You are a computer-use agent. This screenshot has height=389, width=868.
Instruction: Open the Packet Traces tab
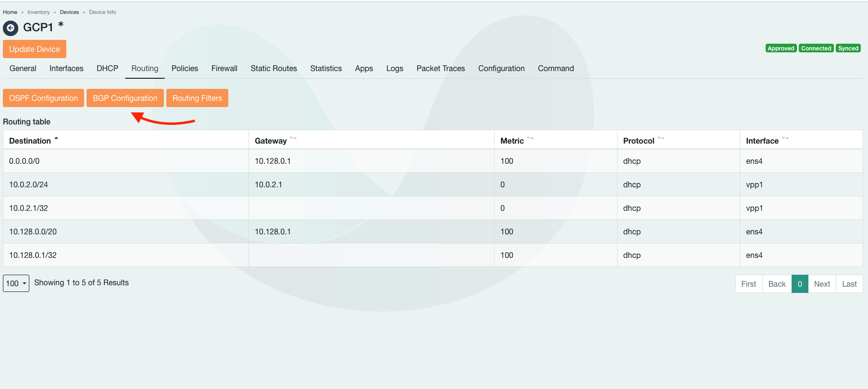(440, 69)
